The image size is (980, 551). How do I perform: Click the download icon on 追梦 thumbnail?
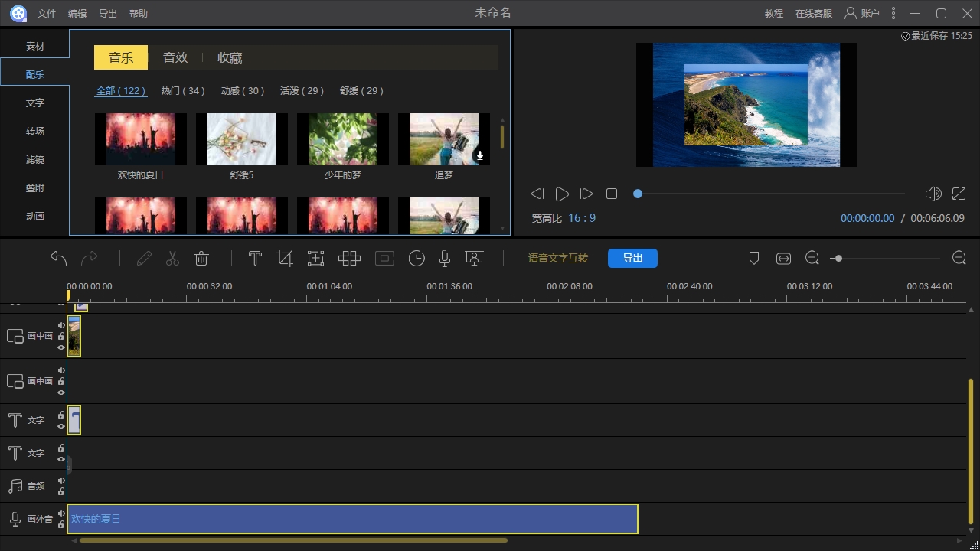coord(480,155)
